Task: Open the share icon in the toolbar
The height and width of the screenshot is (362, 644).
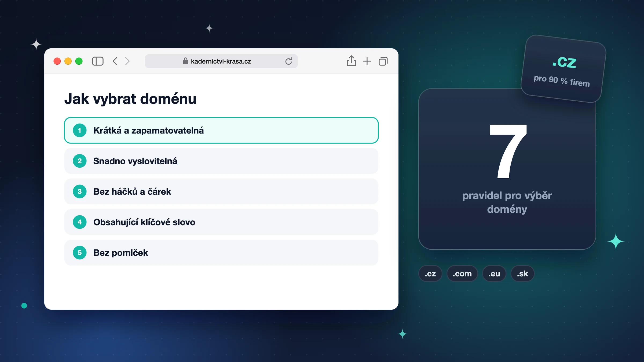Action: (x=351, y=61)
